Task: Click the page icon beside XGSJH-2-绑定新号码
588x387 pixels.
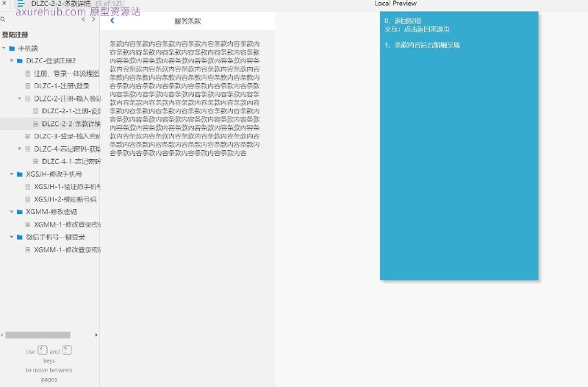Action: pyautogui.click(x=28, y=199)
